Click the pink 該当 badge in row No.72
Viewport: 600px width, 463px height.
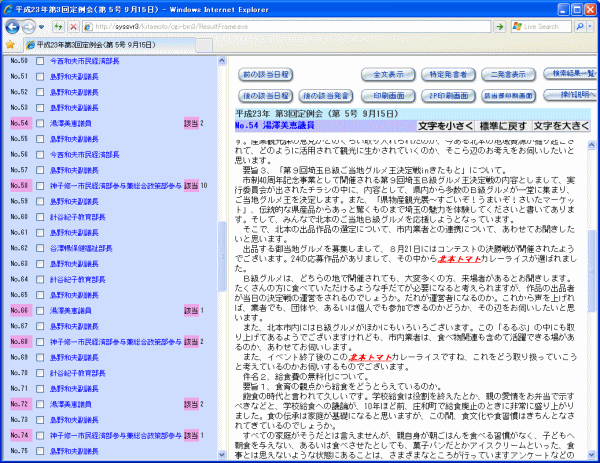[191, 404]
